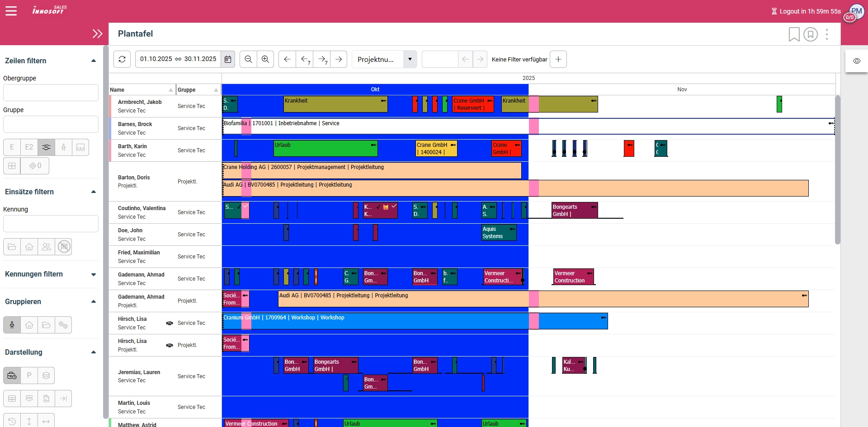Viewport: 868px width, 427px height.
Task: Zoom in the planning timeline
Action: pos(265,59)
